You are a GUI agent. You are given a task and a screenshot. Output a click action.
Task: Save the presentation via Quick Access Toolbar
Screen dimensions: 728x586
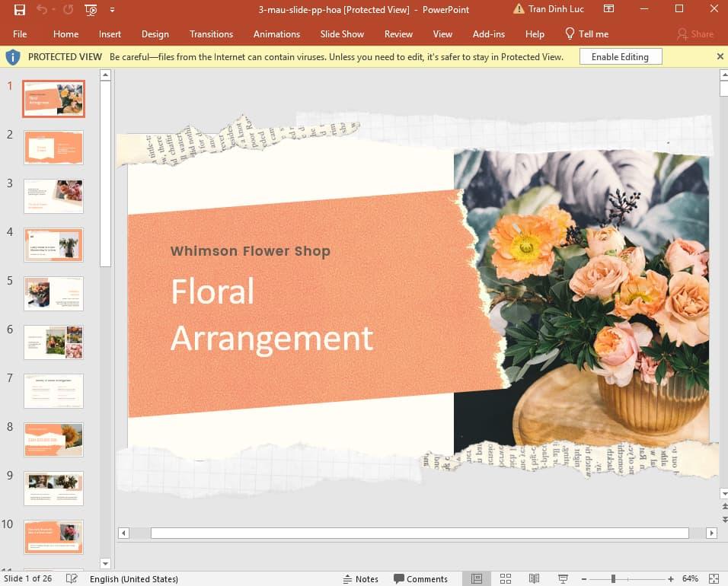point(19,9)
